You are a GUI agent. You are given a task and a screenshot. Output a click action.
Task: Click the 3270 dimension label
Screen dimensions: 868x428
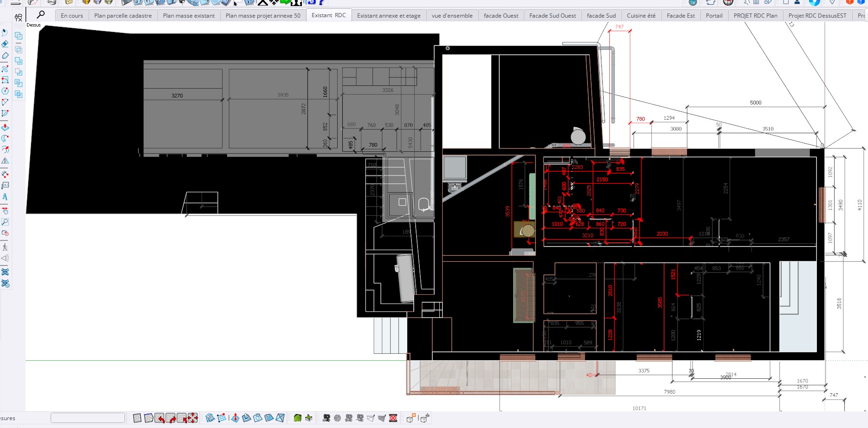(x=177, y=96)
